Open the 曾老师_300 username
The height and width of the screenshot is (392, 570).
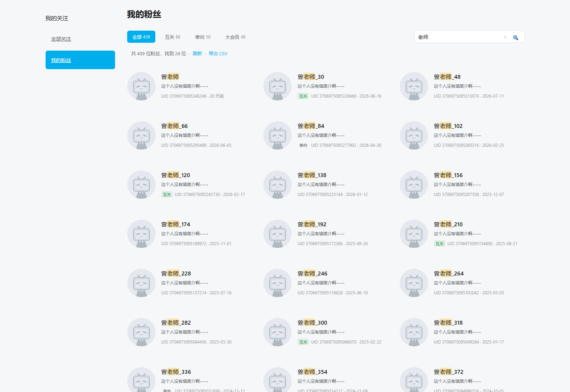point(312,323)
